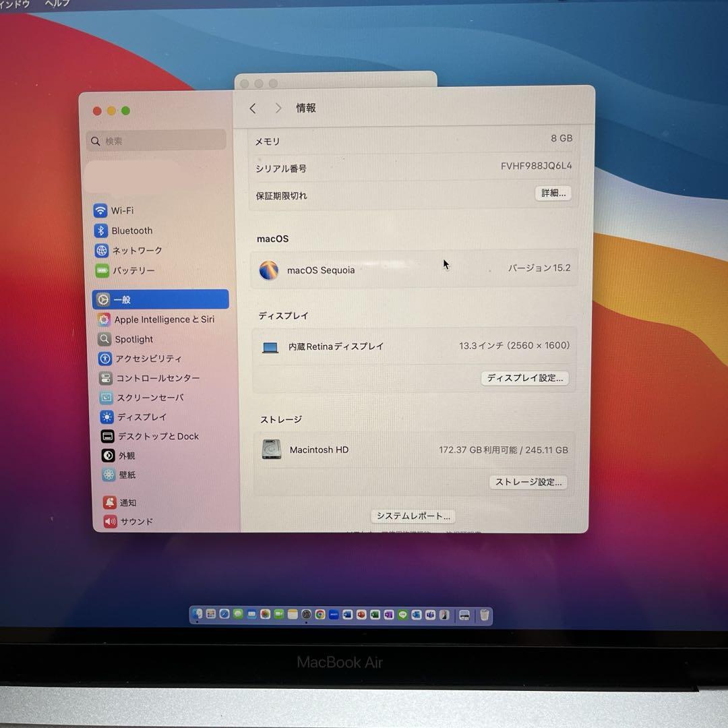This screenshot has width=728, height=728.
Task: Launch Google Chrome from the Dock
Action: coord(320,614)
